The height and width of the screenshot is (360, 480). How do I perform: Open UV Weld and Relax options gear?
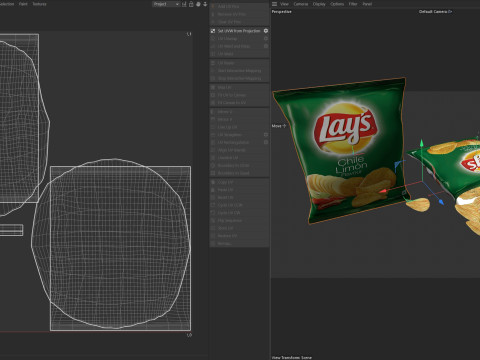tap(266, 46)
